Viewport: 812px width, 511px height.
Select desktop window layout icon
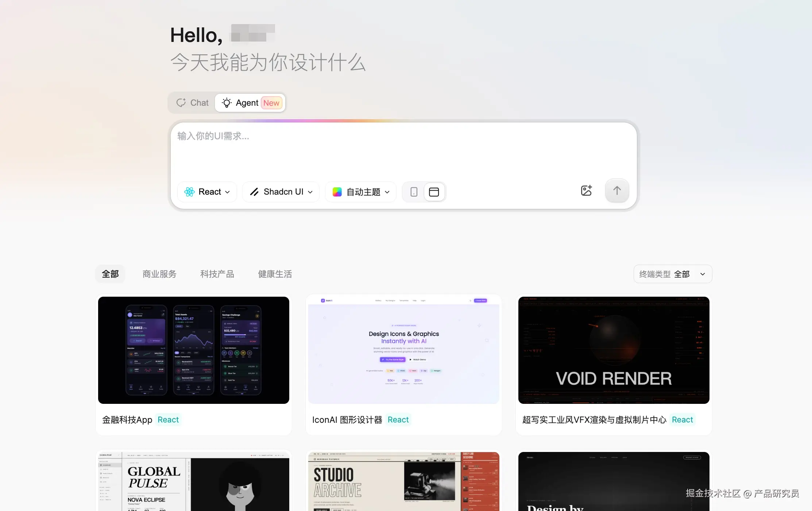point(434,192)
